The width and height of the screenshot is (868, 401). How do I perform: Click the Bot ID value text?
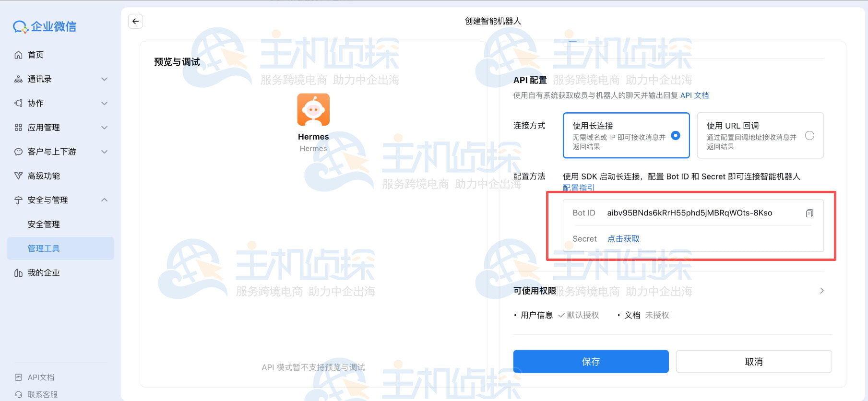(x=690, y=213)
